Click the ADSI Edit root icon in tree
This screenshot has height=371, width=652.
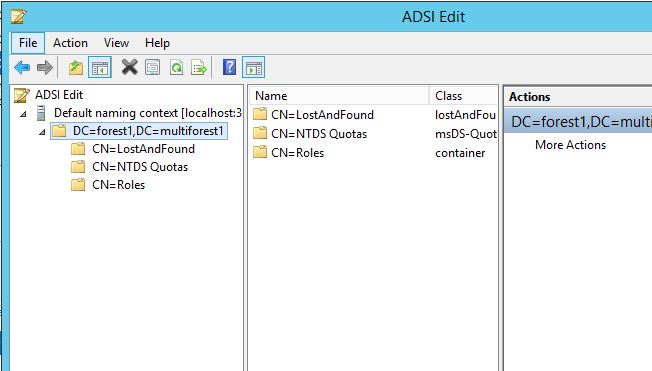coord(22,95)
